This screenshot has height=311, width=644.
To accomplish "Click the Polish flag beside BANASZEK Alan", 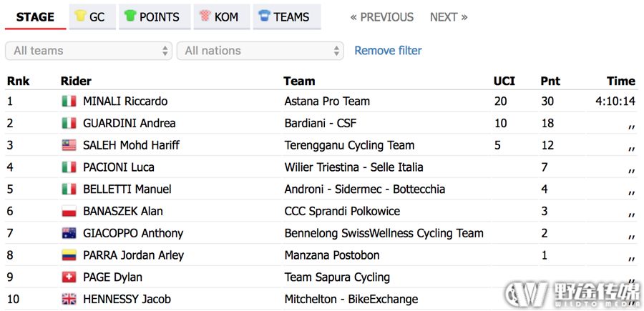I will point(69,212).
